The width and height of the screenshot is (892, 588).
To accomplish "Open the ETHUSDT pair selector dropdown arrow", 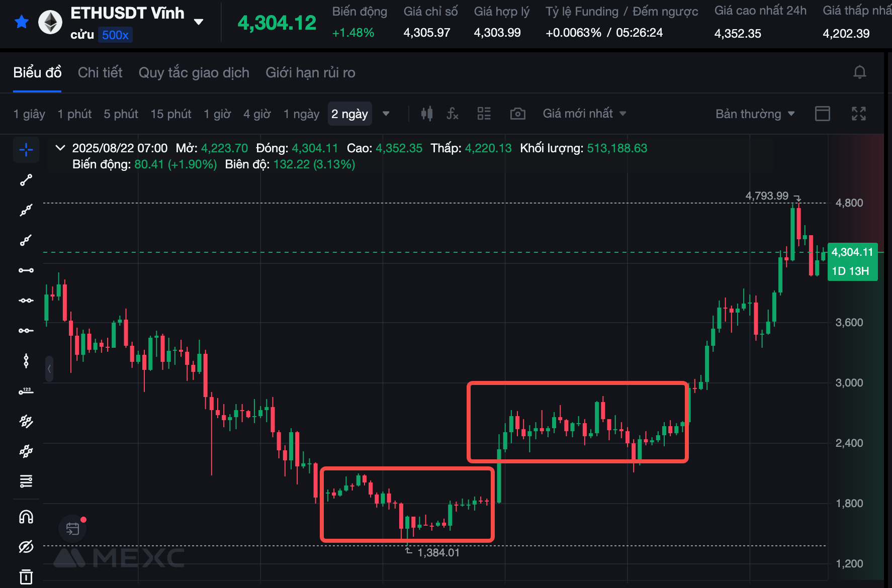I will 199,22.
